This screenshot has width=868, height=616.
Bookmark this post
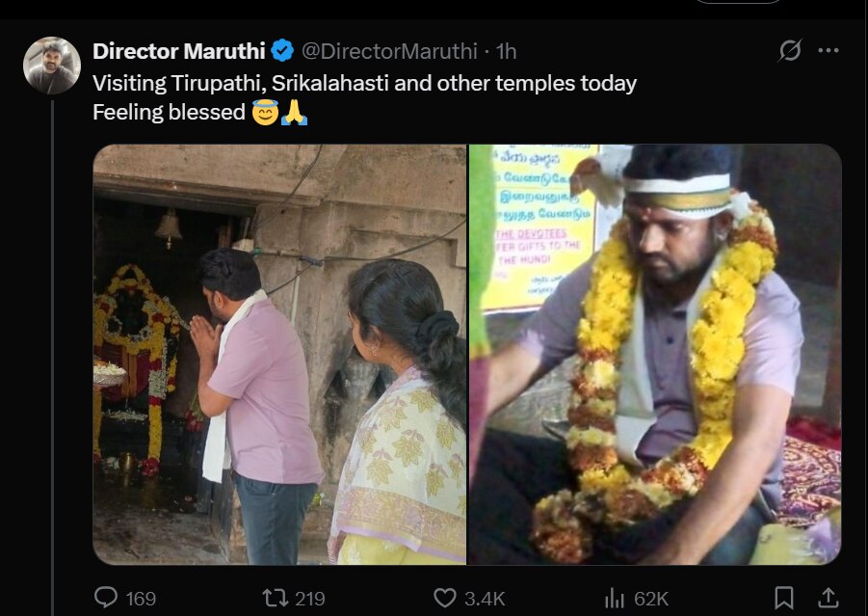pos(784,598)
